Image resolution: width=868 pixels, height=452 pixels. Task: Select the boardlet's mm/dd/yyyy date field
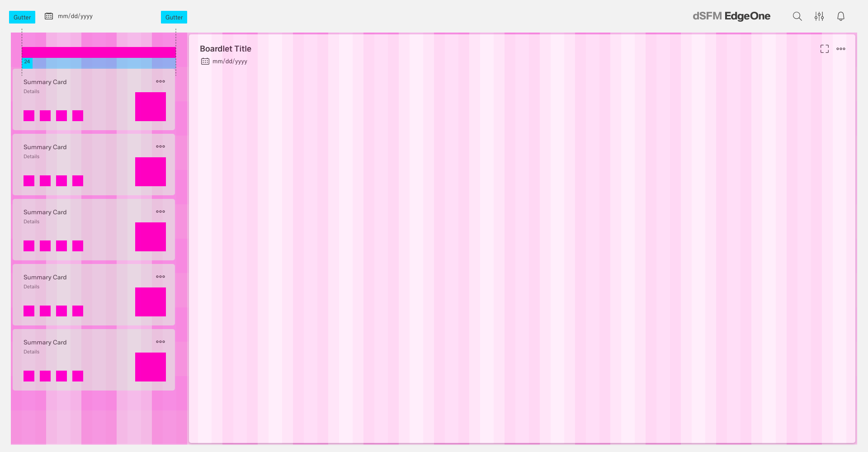[230, 61]
